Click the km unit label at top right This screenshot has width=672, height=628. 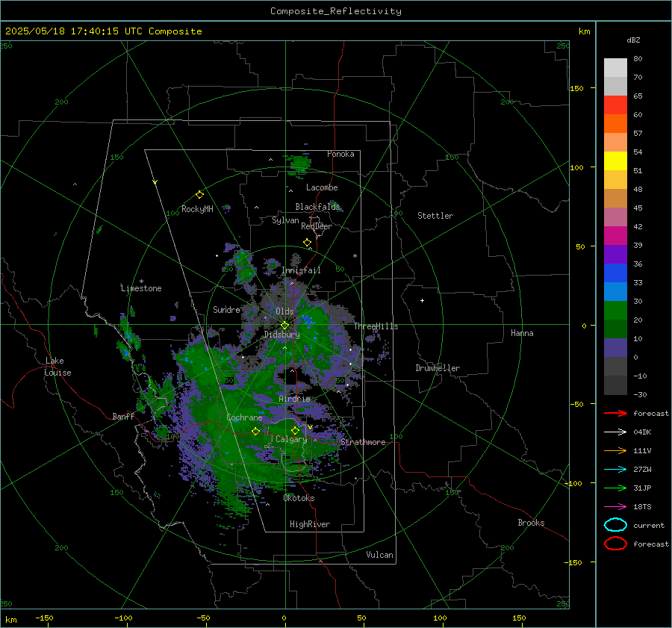(584, 31)
